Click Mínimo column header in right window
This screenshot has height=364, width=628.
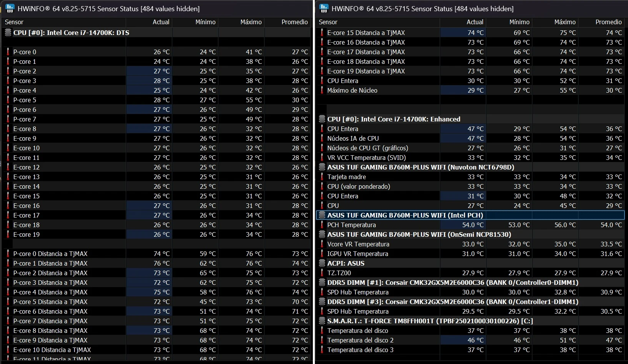point(509,22)
